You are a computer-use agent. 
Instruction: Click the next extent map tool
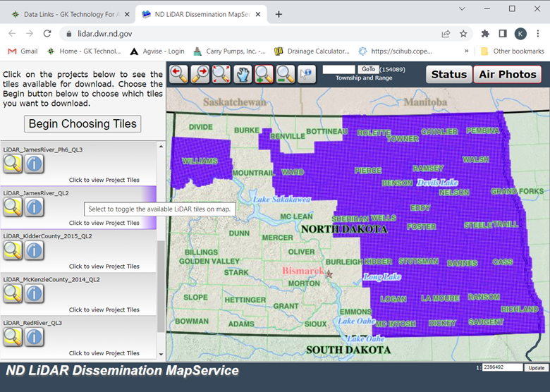click(200, 74)
